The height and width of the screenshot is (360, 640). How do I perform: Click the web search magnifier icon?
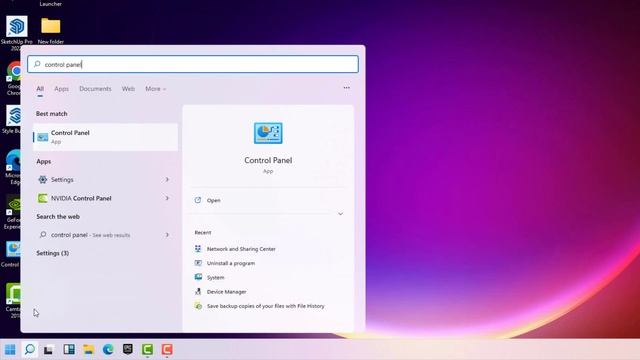click(43, 235)
